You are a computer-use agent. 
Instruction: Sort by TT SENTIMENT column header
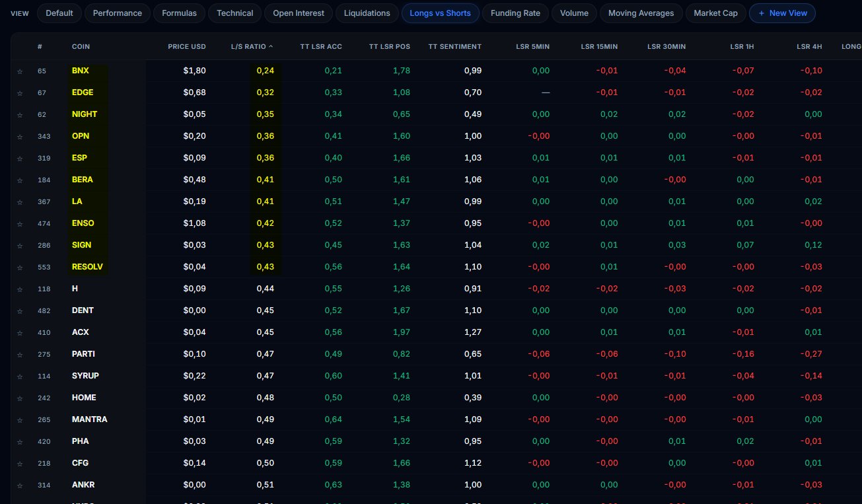point(454,46)
